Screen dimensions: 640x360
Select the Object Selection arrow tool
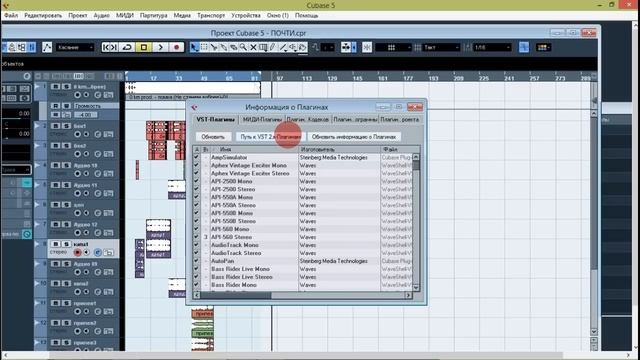tap(194, 47)
